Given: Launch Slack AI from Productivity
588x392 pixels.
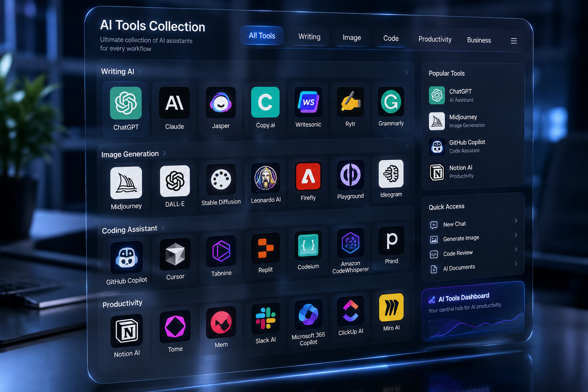Looking at the screenshot, I should coord(265,318).
